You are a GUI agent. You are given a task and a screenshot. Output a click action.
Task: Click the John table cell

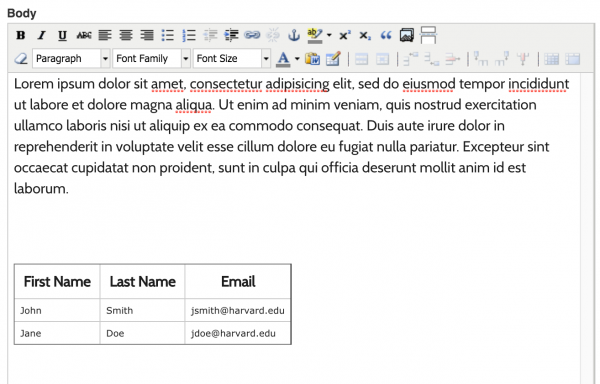pyautogui.click(x=57, y=310)
